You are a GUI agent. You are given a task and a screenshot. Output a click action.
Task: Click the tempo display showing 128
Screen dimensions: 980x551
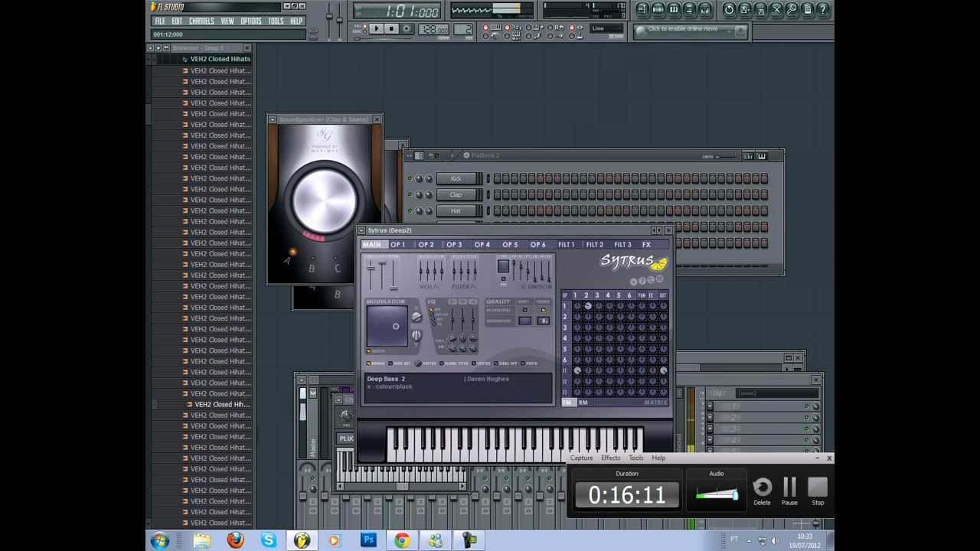(434, 29)
